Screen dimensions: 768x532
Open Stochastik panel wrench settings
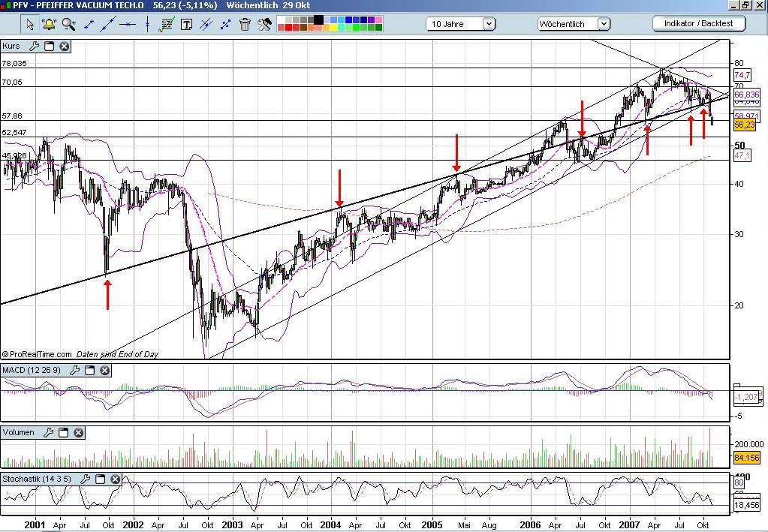pos(86,479)
